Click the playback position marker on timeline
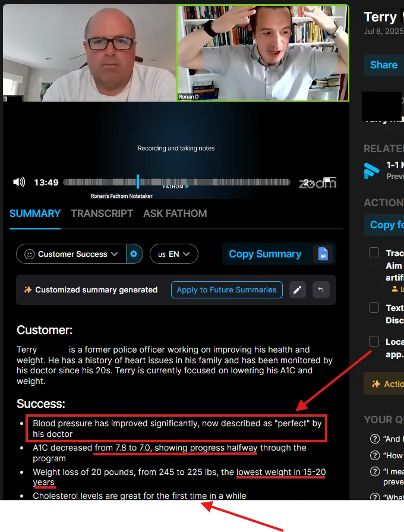This screenshot has height=532, width=404. pyautogui.click(x=138, y=181)
